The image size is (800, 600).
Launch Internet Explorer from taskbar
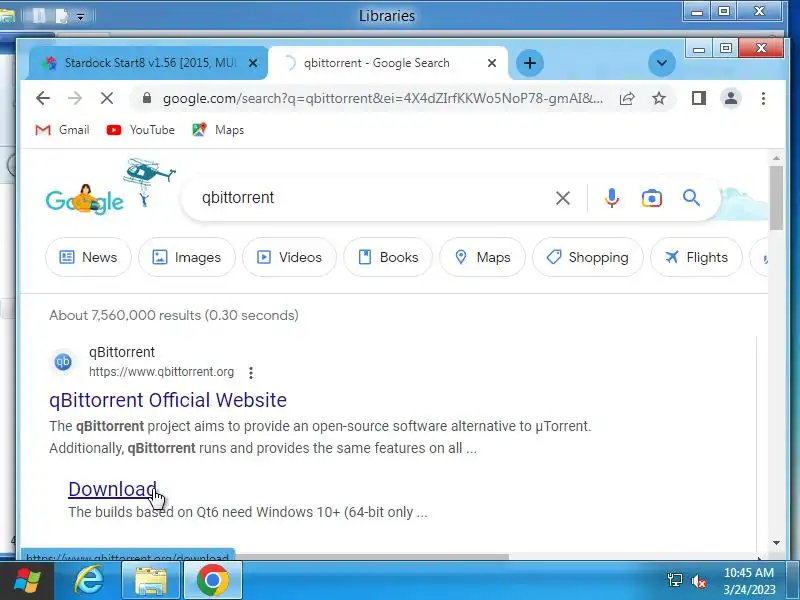(x=89, y=581)
